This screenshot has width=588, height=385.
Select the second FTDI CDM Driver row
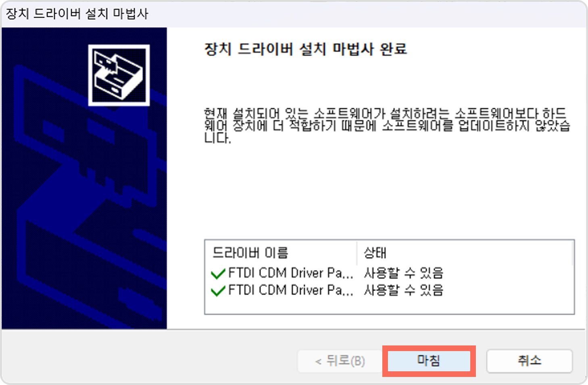pos(327,290)
